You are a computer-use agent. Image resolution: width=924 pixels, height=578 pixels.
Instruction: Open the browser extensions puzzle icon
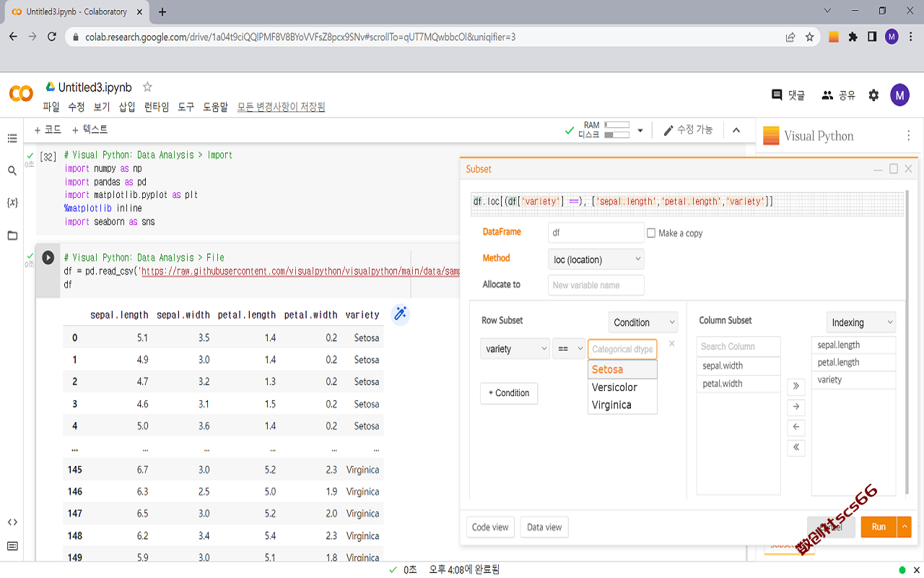(853, 37)
